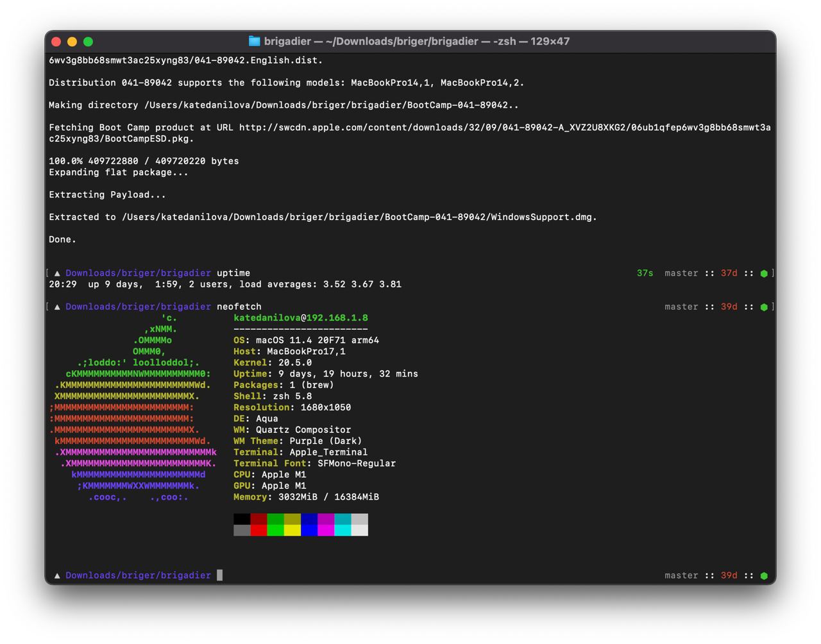Click the red '37d' git age text
This screenshot has width=821, height=644.
pos(729,273)
